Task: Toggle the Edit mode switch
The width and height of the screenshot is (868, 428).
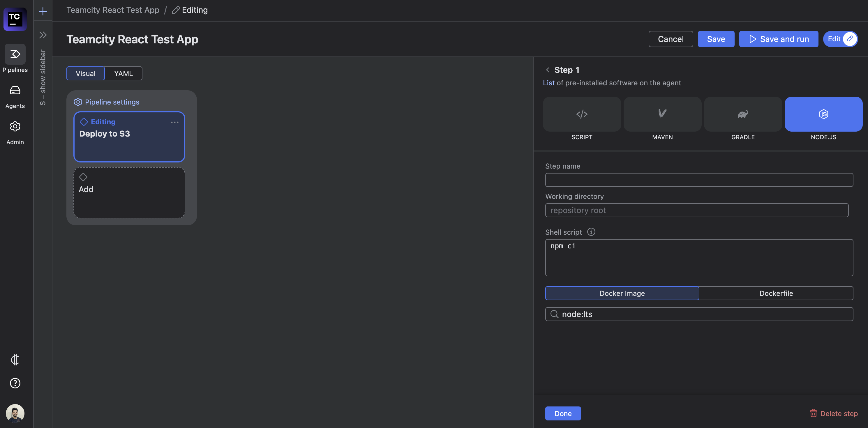Action: (x=841, y=39)
